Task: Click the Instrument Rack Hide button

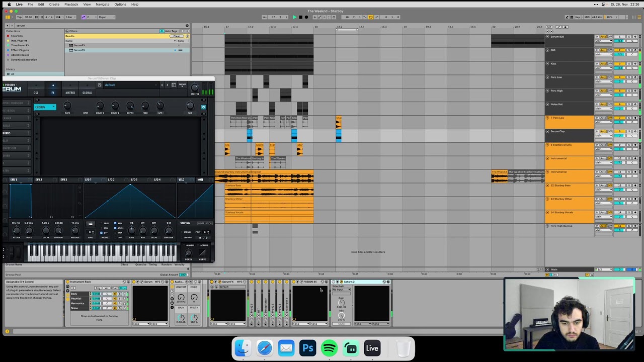Action: (123, 288)
